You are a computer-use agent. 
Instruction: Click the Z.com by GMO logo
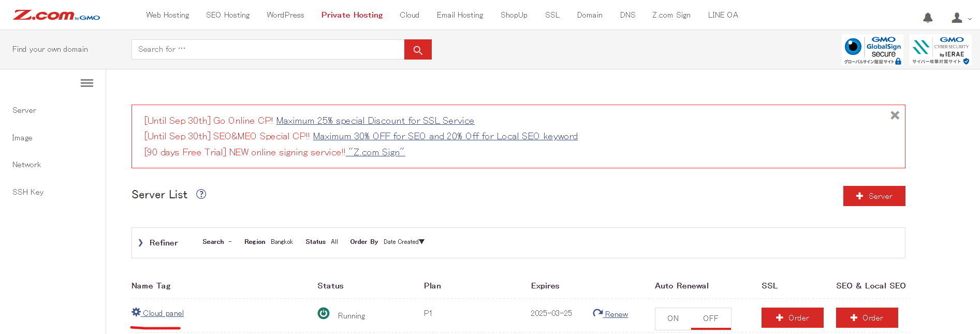(x=57, y=15)
